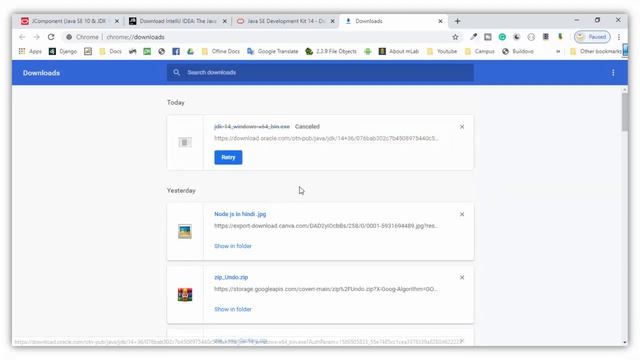The width and height of the screenshot is (640, 360).
Task: Open the Android robot bookmark icon
Action: coord(368,51)
